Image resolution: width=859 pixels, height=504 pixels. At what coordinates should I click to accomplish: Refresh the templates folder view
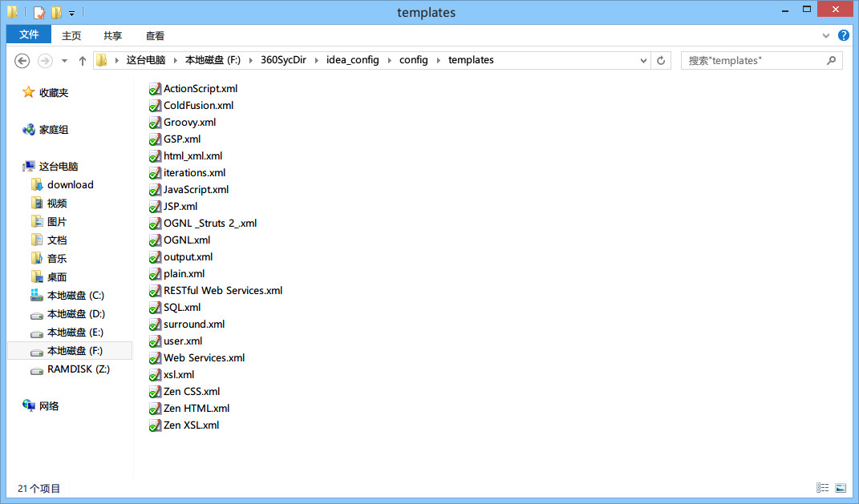pyautogui.click(x=661, y=60)
